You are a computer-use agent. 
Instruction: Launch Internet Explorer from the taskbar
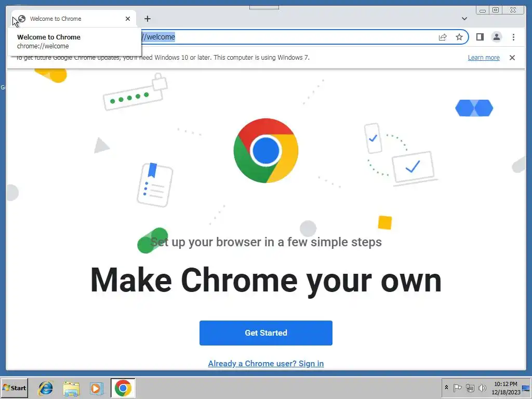click(46, 388)
